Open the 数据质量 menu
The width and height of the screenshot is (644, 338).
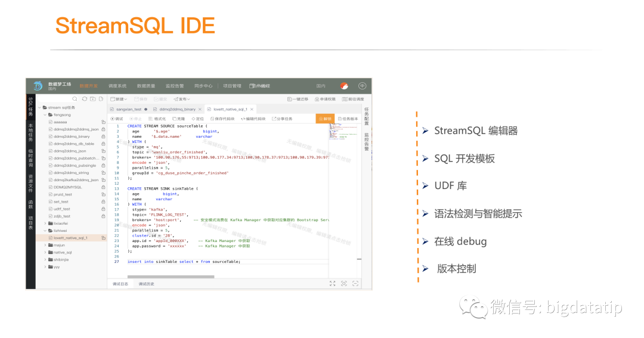pyautogui.click(x=146, y=86)
